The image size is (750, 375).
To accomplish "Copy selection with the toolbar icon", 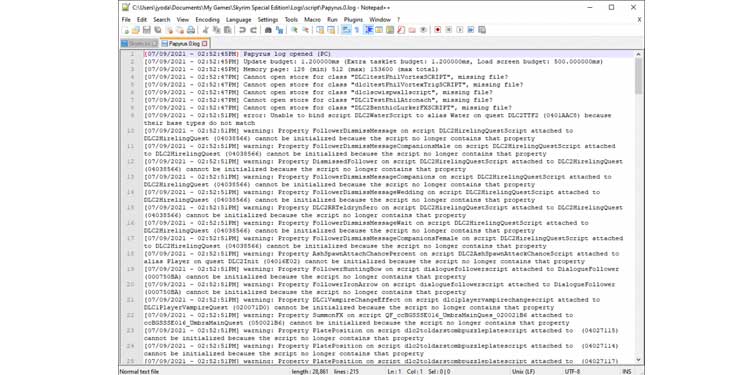I will 216,30.
